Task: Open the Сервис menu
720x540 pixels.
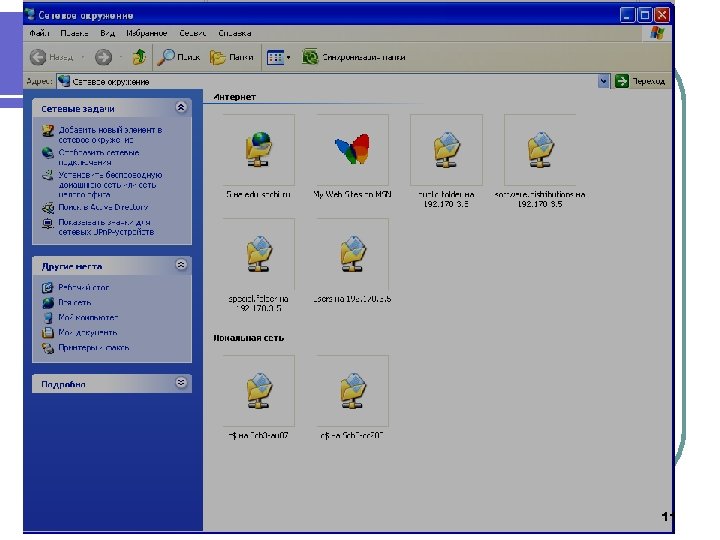Action: click(192, 33)
